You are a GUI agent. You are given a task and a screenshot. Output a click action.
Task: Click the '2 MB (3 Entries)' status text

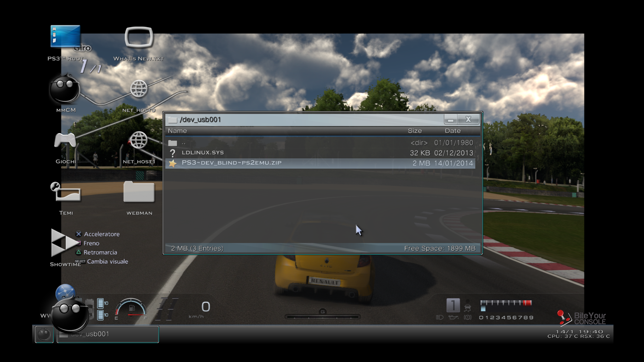(197, 248)
